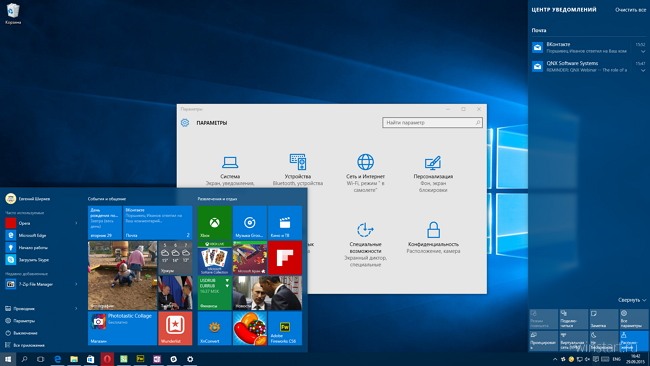Expand the Opera jump list arrow
This screenshot has width=650, height=366.
pos(76,223)
